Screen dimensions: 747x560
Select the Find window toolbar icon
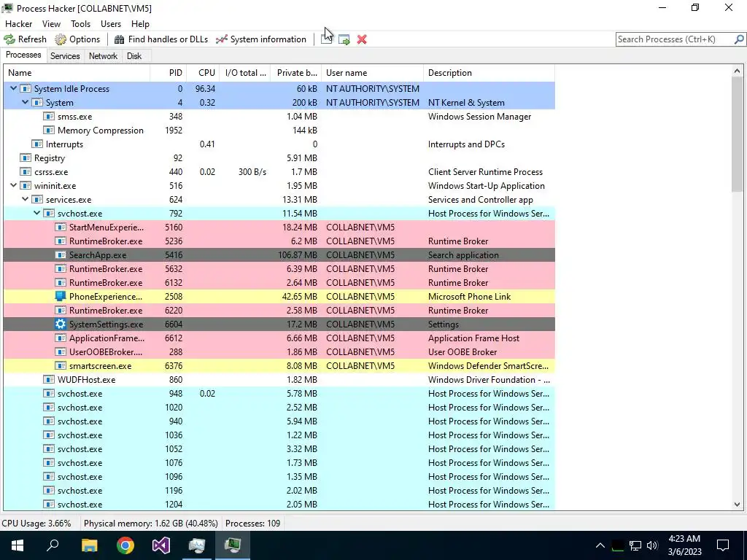point(326,39)
